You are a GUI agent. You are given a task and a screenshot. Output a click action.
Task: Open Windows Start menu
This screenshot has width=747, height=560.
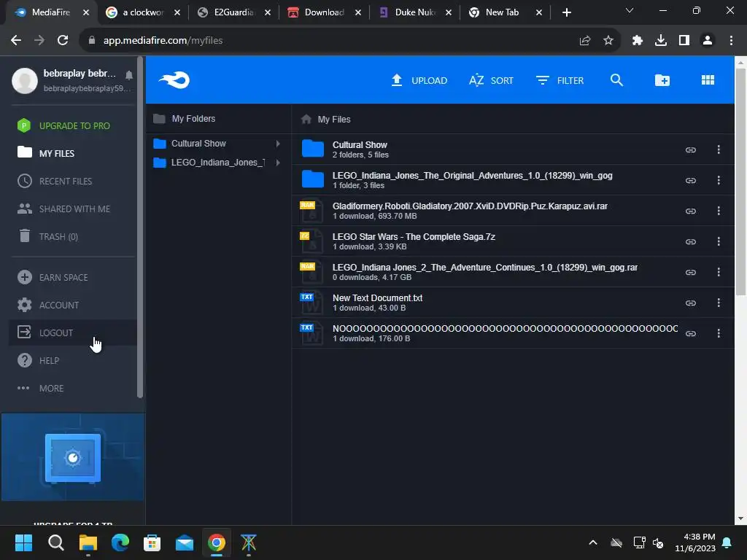23,542
